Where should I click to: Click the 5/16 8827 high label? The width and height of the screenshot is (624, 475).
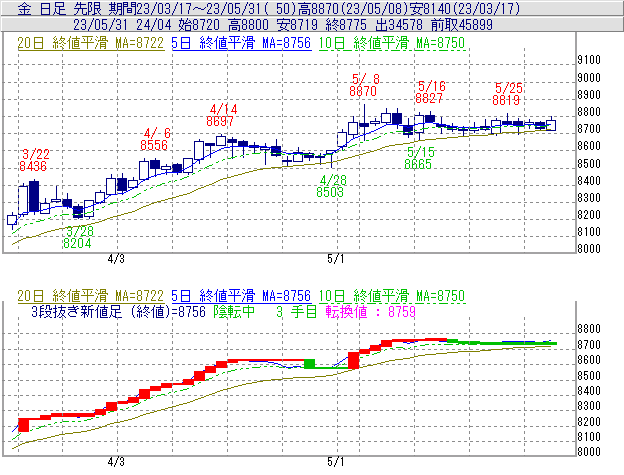click(x=430, y=92)
